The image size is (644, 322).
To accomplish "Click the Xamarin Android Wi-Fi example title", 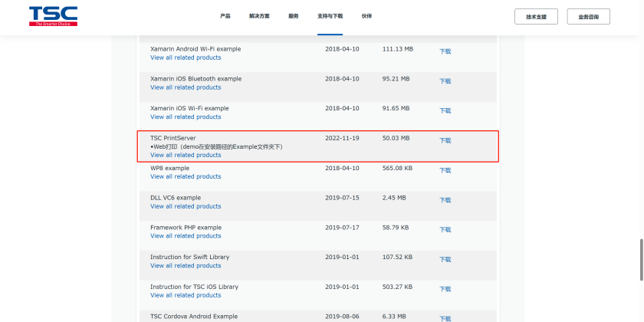I will pos(195,49).
